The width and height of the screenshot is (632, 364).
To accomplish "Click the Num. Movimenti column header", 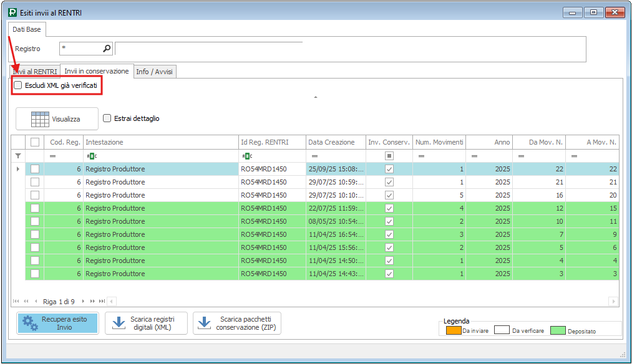I will click(x=439, y=142).
